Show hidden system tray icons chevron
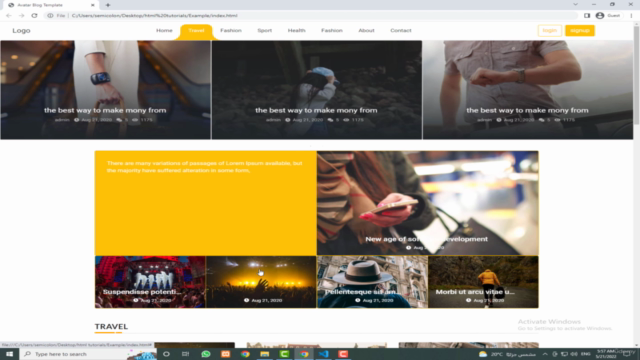 [545, 354]
